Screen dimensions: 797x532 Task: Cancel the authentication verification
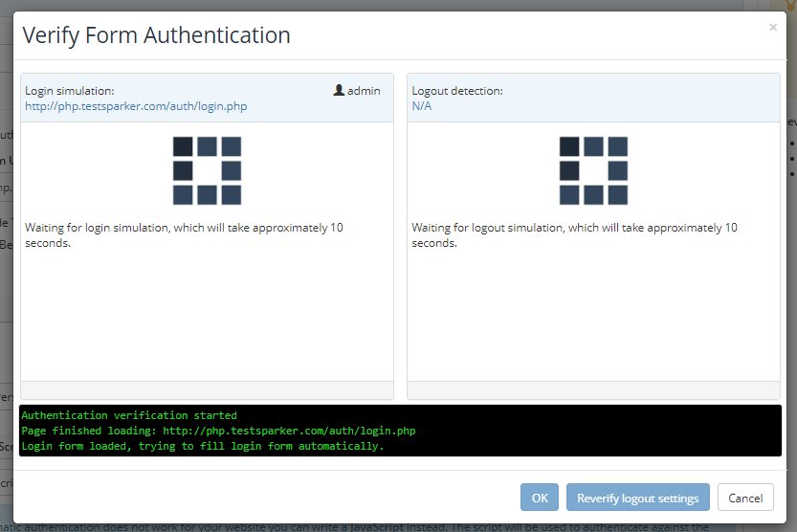745,498
